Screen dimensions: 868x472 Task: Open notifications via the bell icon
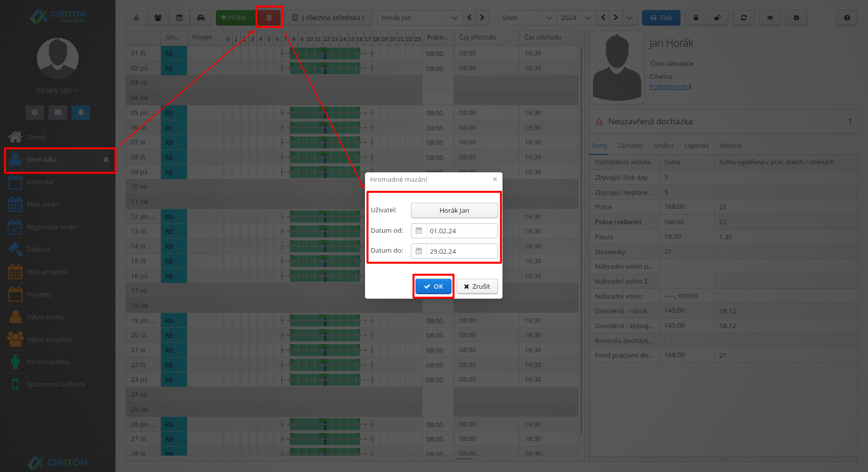(x=81, y=112)
